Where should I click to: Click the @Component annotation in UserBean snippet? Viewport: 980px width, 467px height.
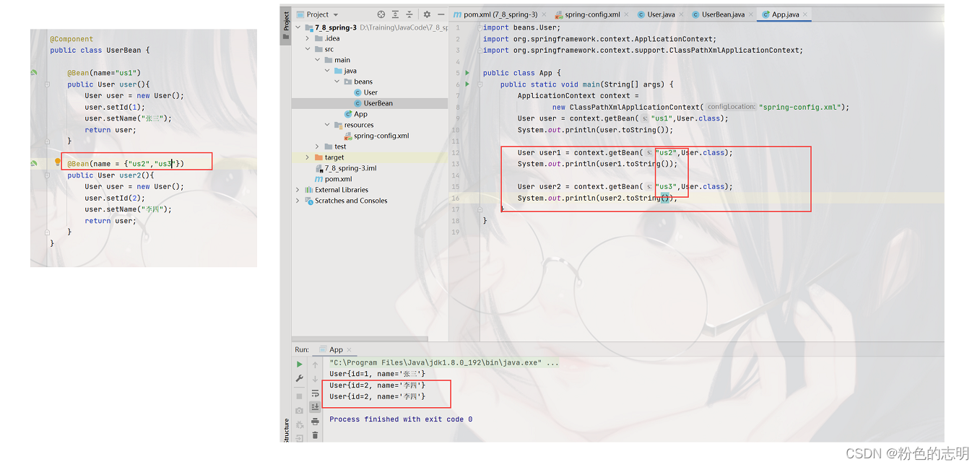click(71, 39)
